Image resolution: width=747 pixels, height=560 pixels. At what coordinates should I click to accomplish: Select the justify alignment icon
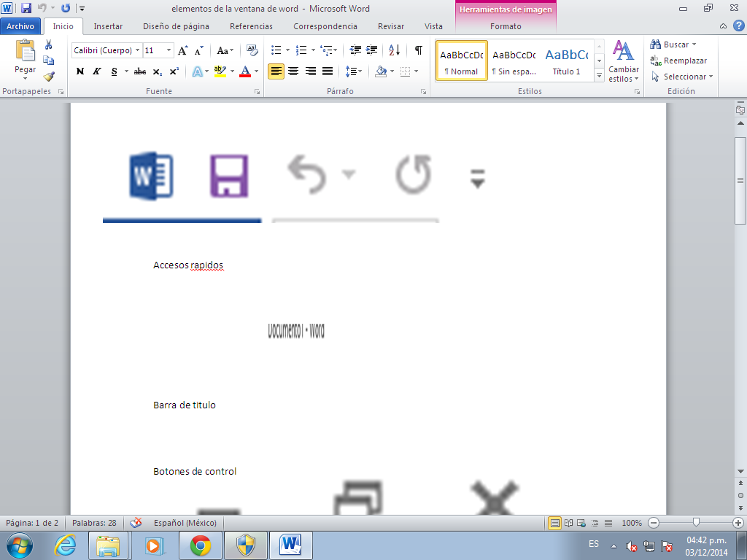pos(327,71)
